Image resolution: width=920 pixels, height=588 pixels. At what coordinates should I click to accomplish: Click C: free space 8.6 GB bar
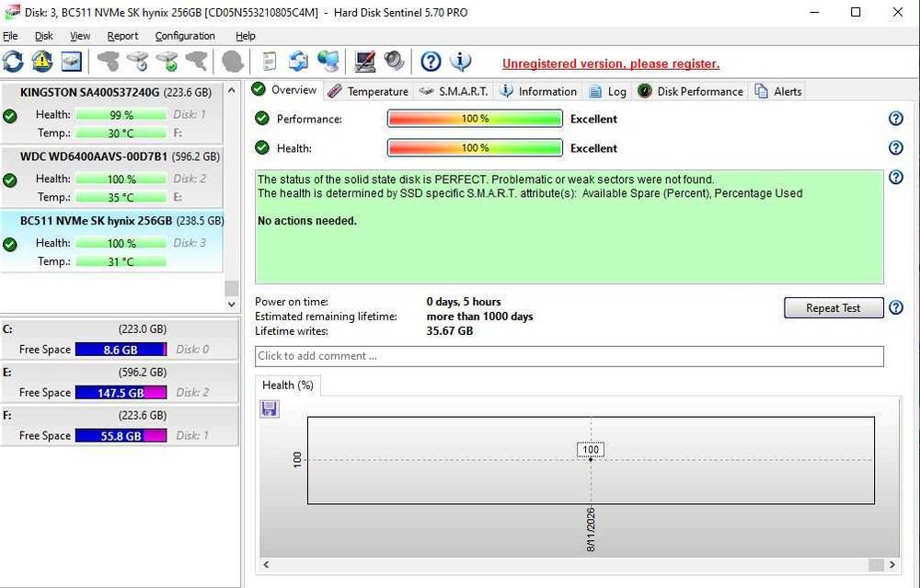point(121,349)
